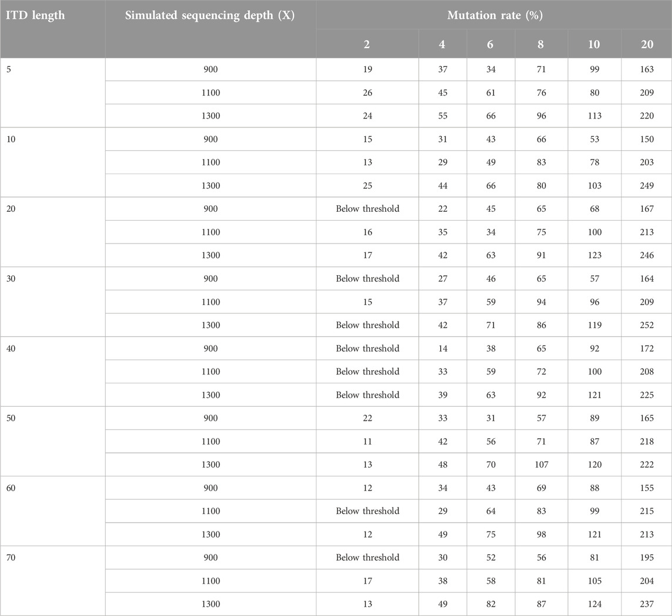Select the Simulated sequencing depth (X) header

coord(210,15)
